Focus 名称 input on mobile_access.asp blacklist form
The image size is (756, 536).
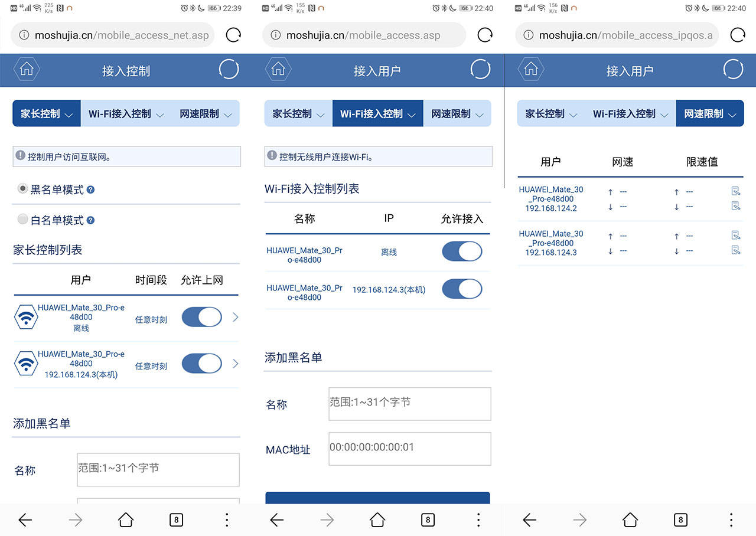[x=410, y=404]
